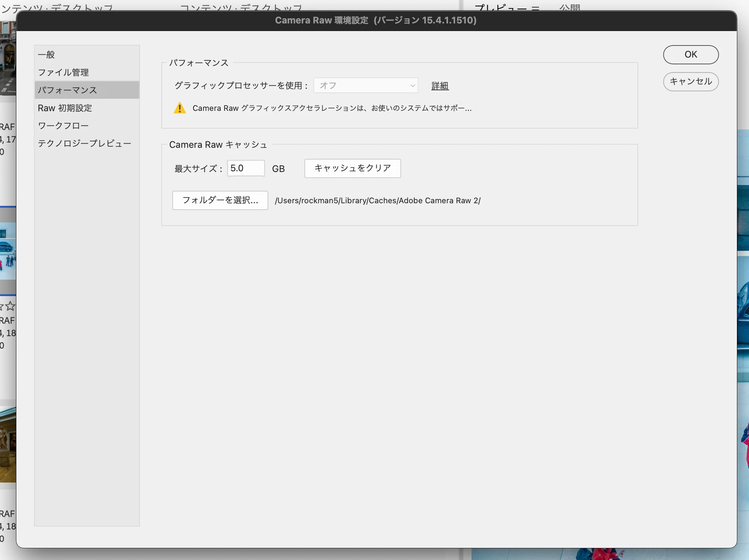Open the 詳細 link
This screenshot has width=749, height=560.
440,86
